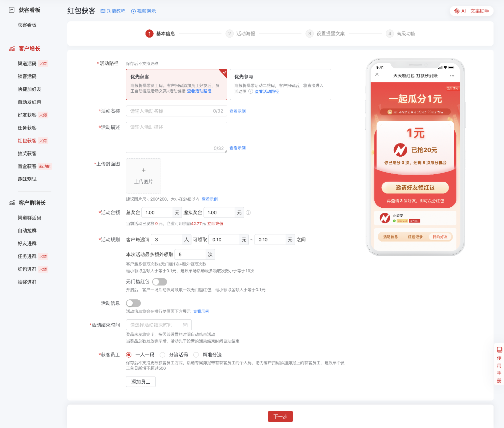Click the info icon in 优先参与 card
Image resolution: width=504 pixels, height=428 pixels.
(x=251, y=92)
